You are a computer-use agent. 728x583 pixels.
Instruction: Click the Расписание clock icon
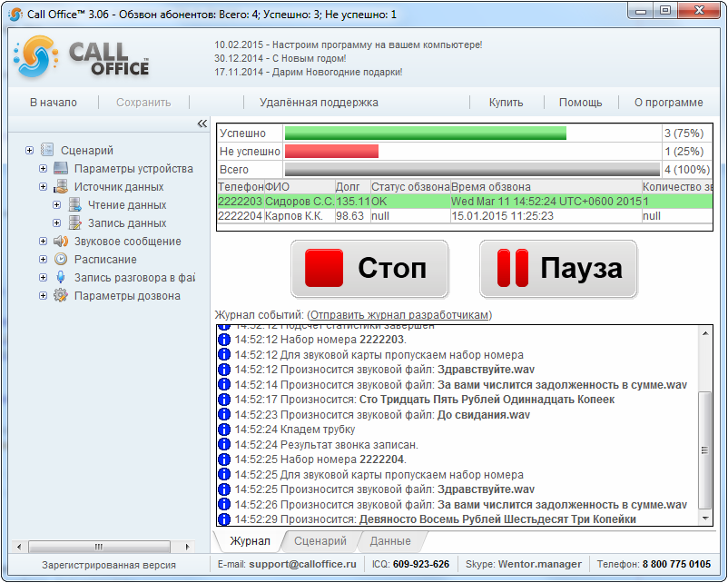coord(61,259)
